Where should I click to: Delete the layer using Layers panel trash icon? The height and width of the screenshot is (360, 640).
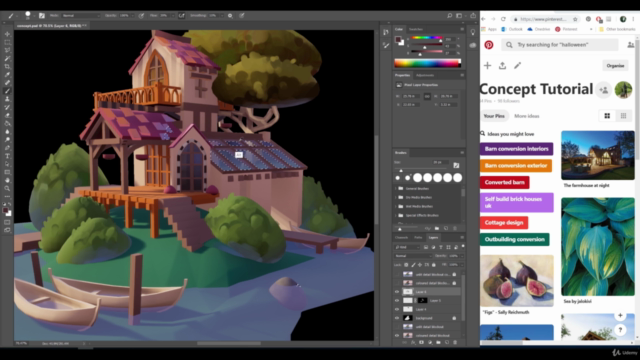coord(455,342)
